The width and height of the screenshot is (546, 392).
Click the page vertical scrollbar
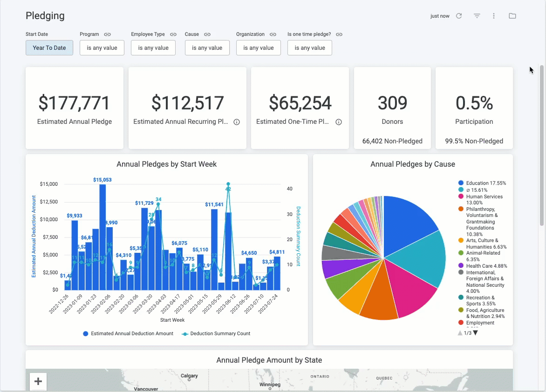coord(541,145)
